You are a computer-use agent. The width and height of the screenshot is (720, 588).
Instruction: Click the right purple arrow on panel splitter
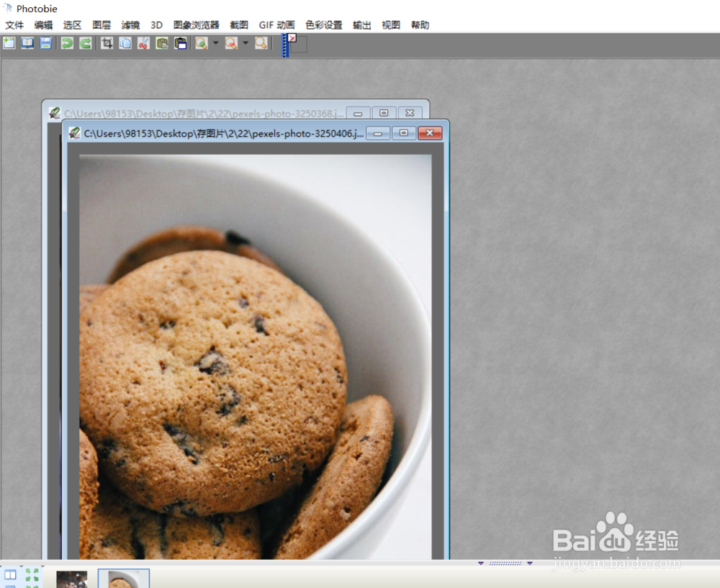(x=529, y=563)
